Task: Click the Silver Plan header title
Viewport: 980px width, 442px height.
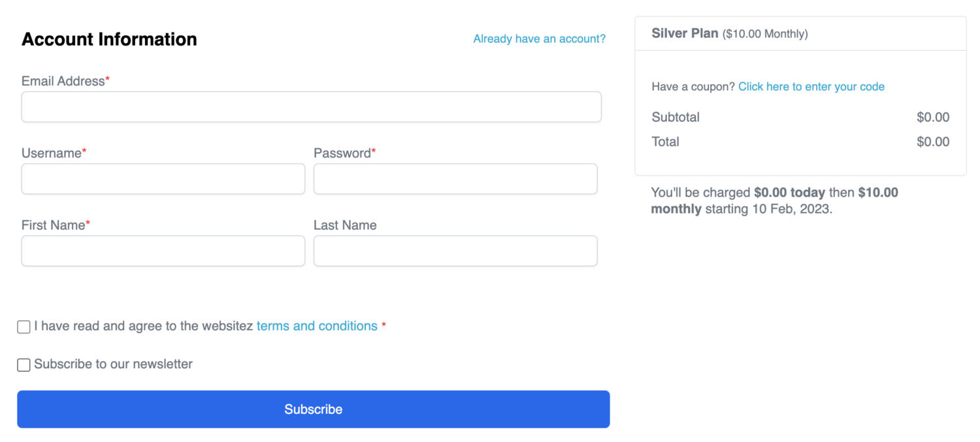Action: (685, 33)
